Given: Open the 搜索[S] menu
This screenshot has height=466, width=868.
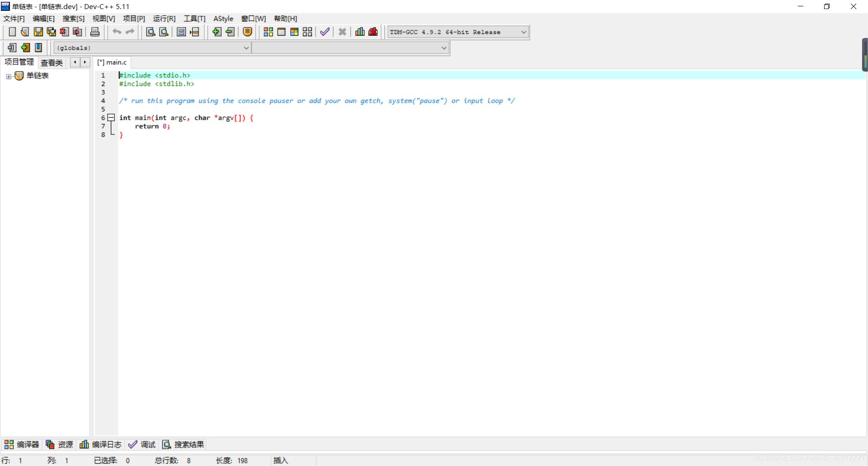Looking at the screenshot, I should (x=73, y=19).
